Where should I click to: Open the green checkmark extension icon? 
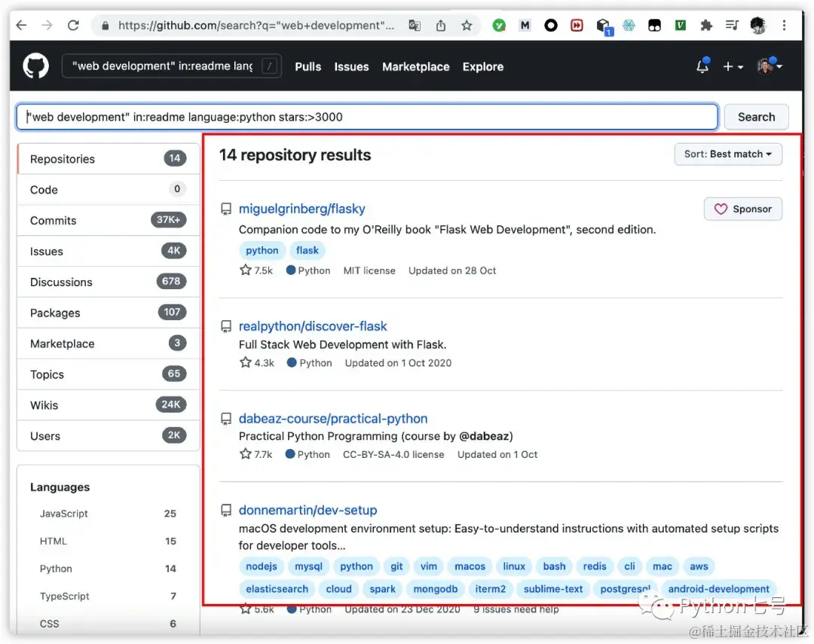(499, 26)
